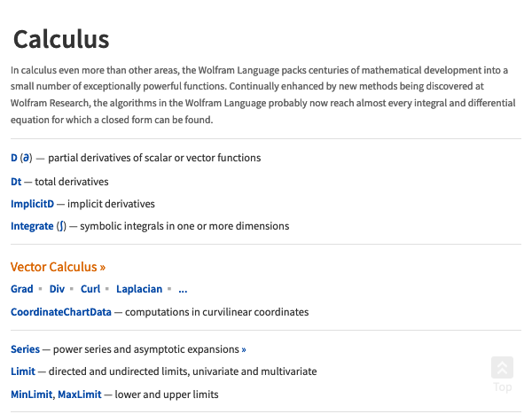The height and width of the screenshot is (414, 532).
Task: Open the Curl function link
Action: pos(90,289)
